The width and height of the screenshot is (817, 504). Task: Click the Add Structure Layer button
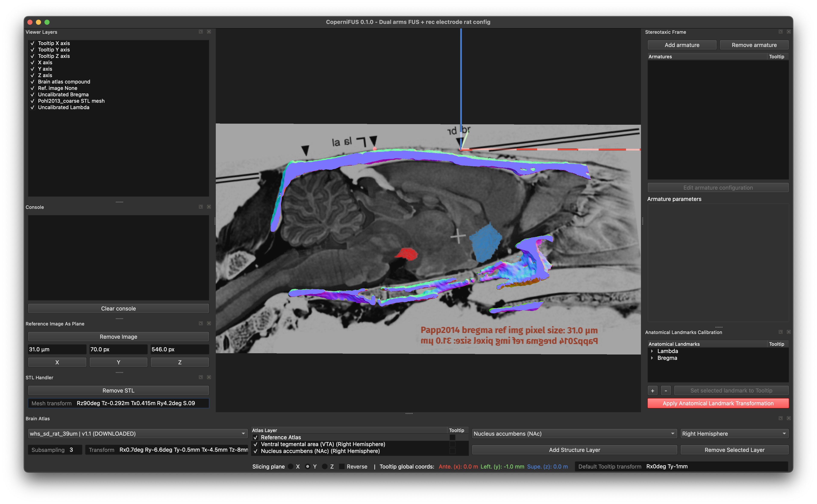click(574, 450)
